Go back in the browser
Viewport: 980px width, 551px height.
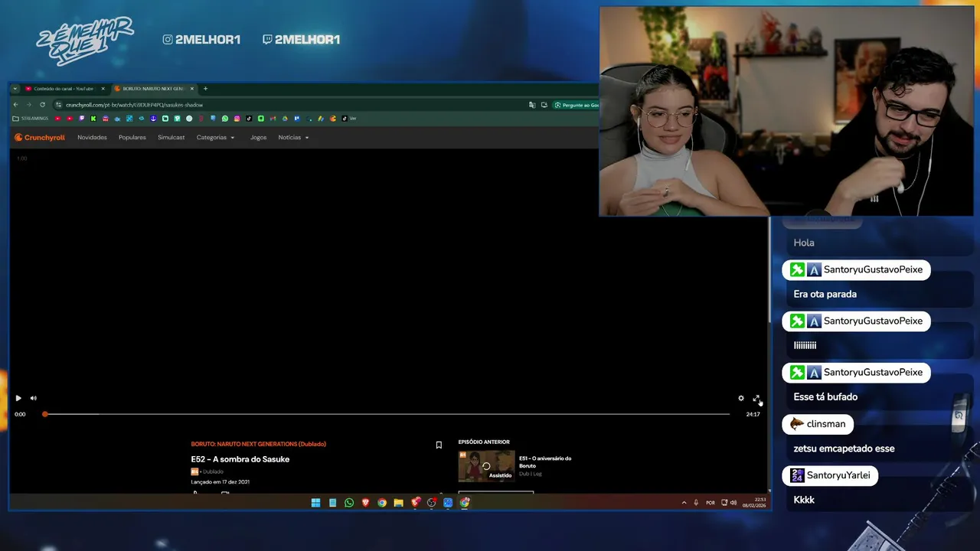[15, 105]
